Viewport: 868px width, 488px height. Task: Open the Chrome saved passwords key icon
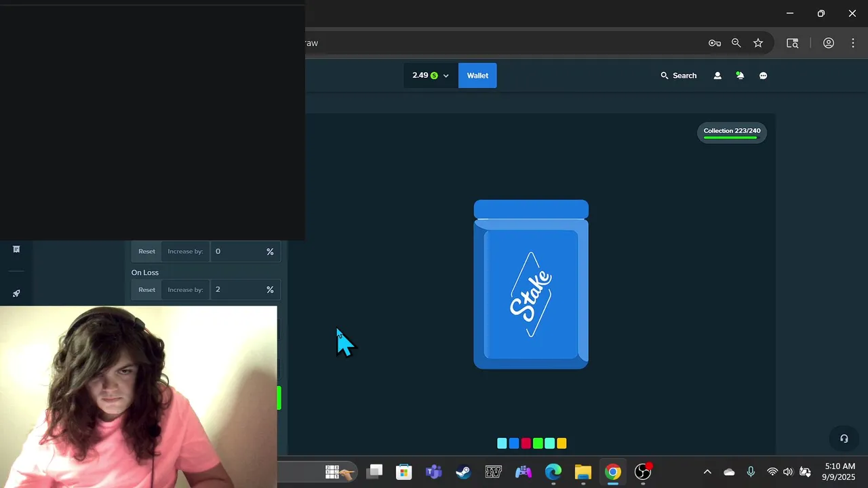pos(715,43)
